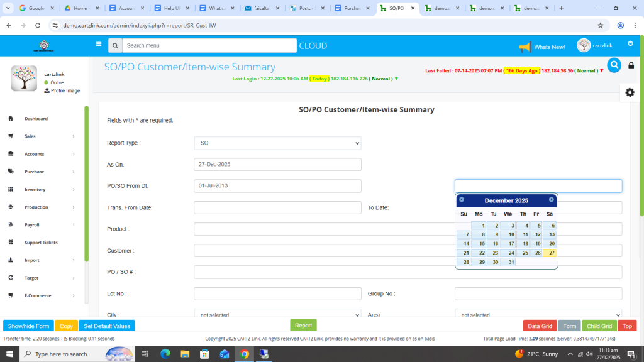Click the Product input field

[408, 229]
